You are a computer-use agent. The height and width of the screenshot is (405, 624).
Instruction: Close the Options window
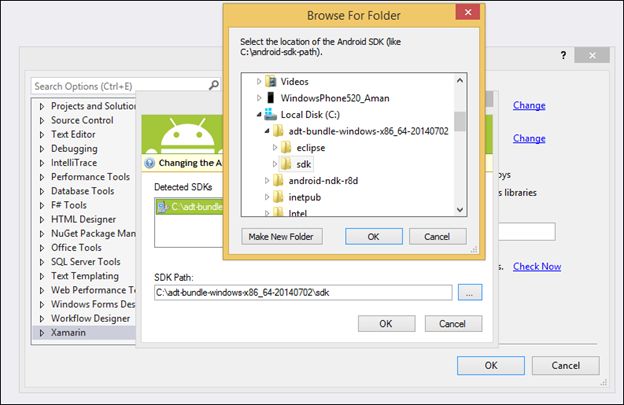point(592,55)
